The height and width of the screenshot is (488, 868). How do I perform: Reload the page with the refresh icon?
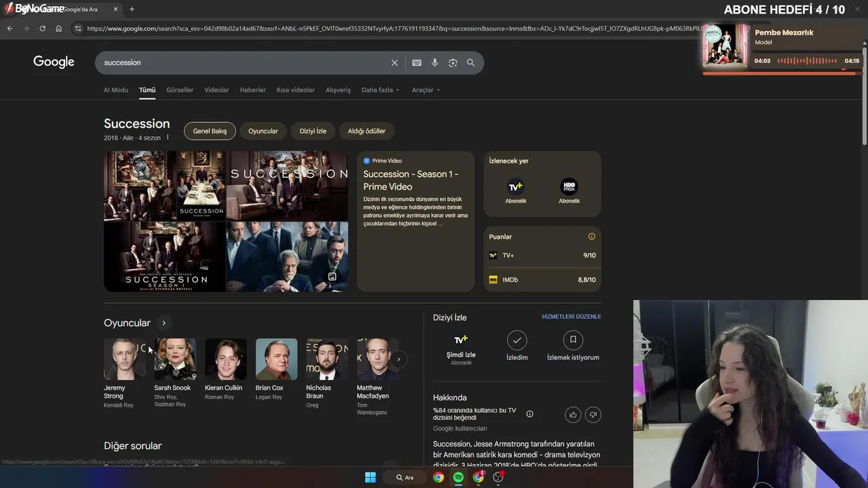42,28
